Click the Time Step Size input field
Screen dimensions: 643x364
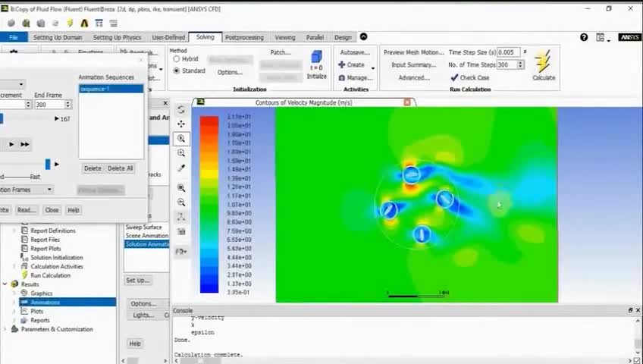[x=509, y=52]
